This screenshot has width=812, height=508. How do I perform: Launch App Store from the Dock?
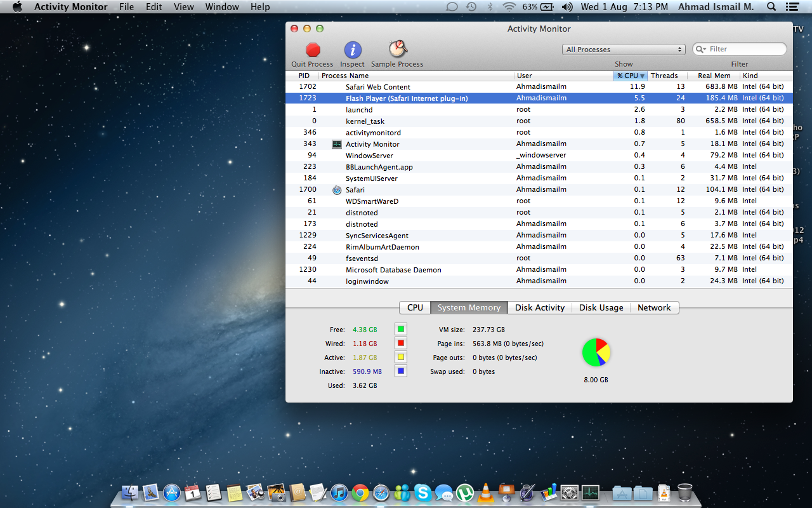pos(172,492)
